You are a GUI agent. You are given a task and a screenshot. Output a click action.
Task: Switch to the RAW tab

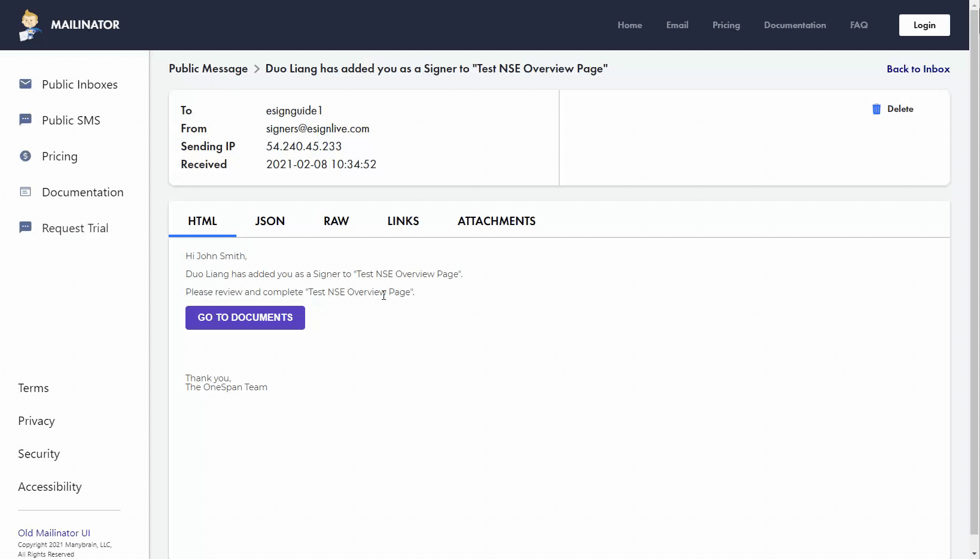pos(336,221)
